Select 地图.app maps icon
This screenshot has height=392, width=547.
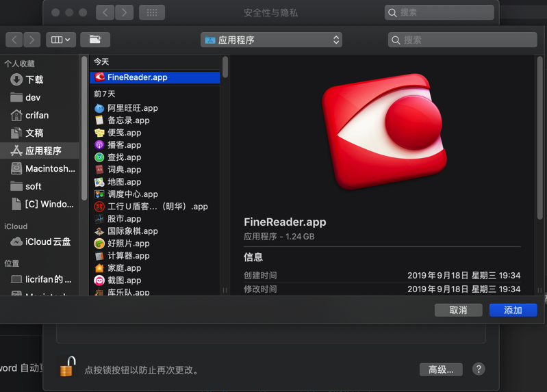[99, 182]
